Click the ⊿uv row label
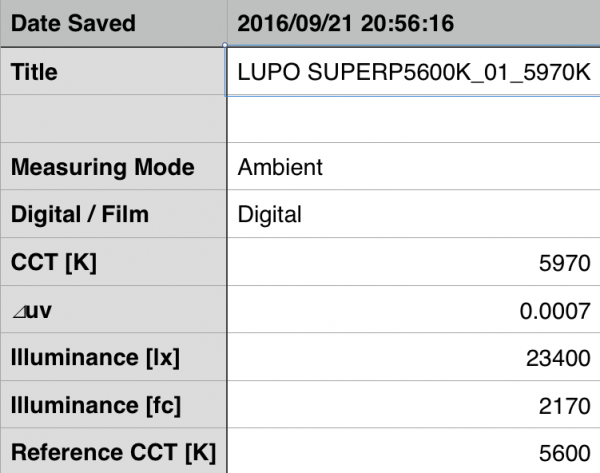This screenshot has height=473, width=600. pyautogui.click(x=32, y=311)
